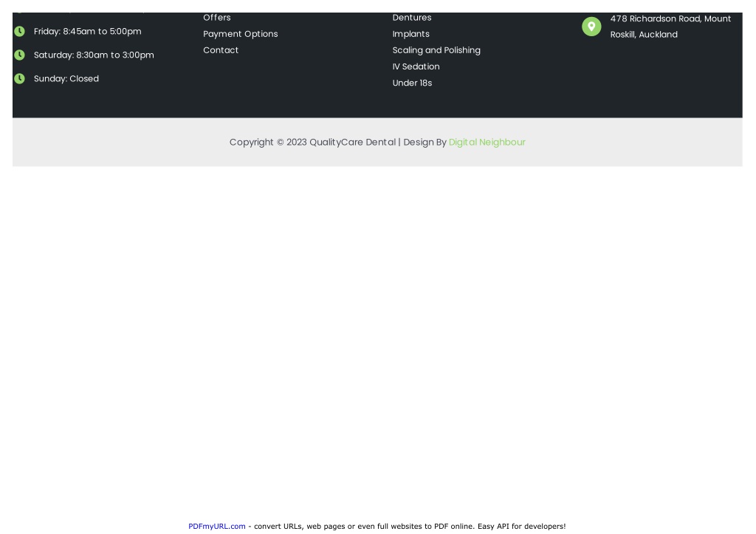Click the Copyright © 2023 QualityCare Dental text
This screenshot has height=534, width=756.
[x=312, y=143]
